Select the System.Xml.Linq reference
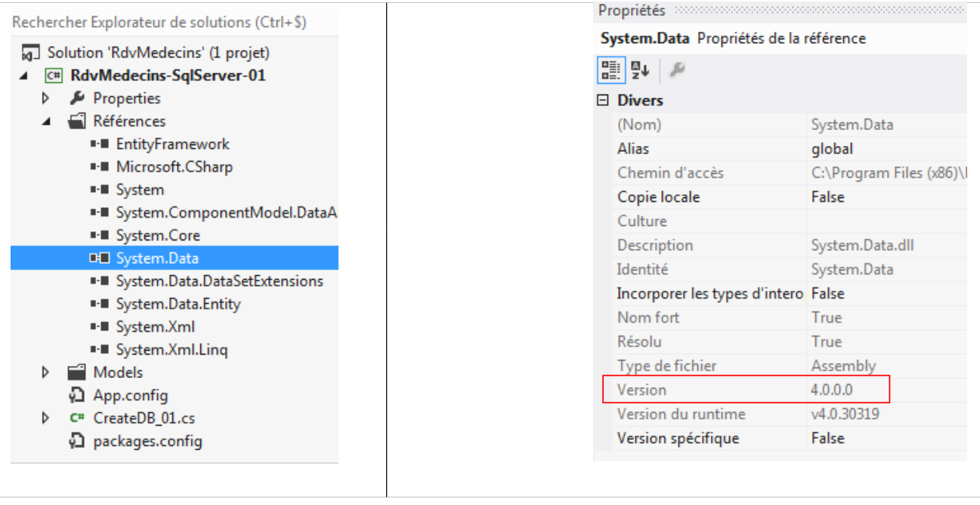The image size is (980, 505). [x=172, y=350]
